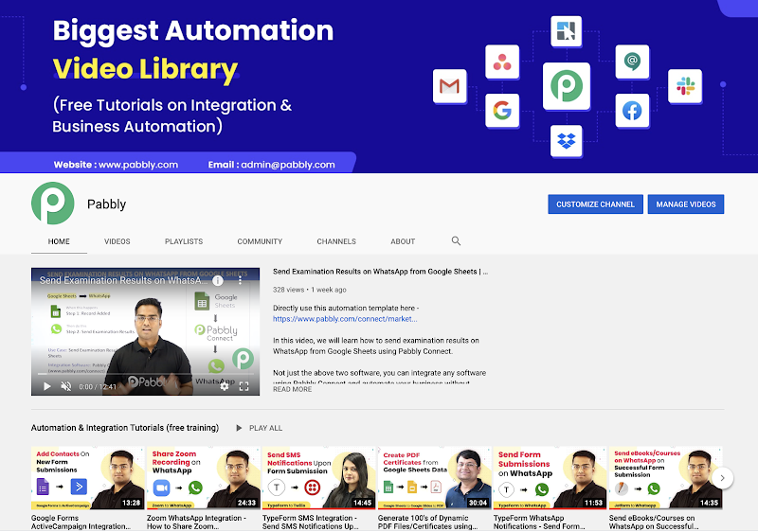The image size is (758, 532).
Task: Open the Playlists tab
Action: (184, 241)
